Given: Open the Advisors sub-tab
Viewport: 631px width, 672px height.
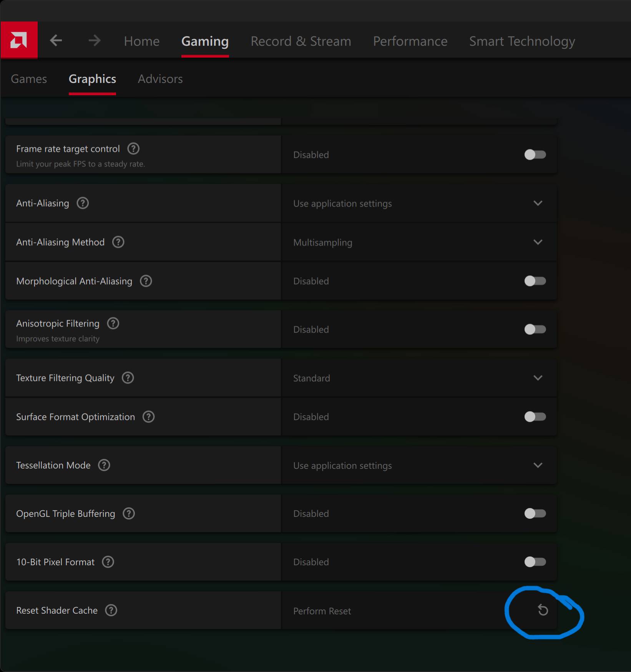Looking at the screenshot, I should coord(160,79).
